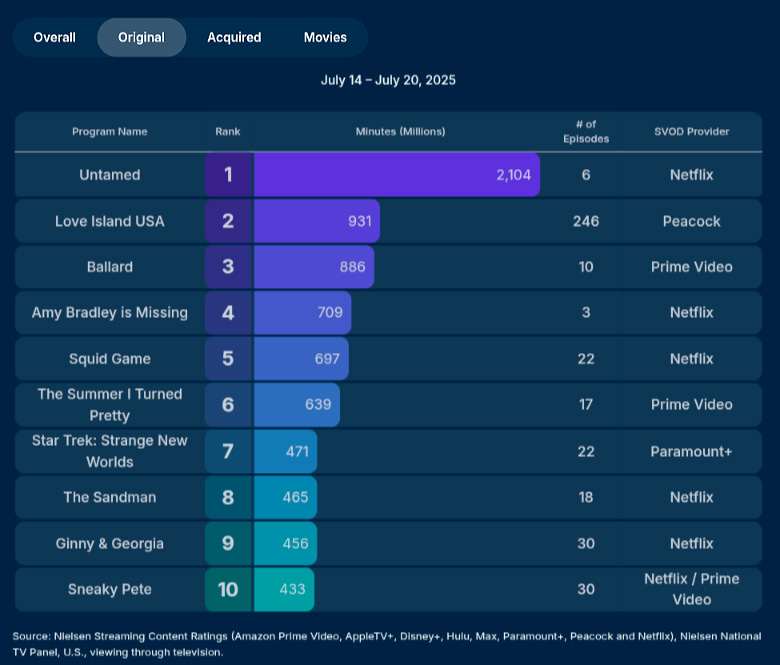Switch to the Overall tab
Screen dimensions: 780x665
(55, 37)
